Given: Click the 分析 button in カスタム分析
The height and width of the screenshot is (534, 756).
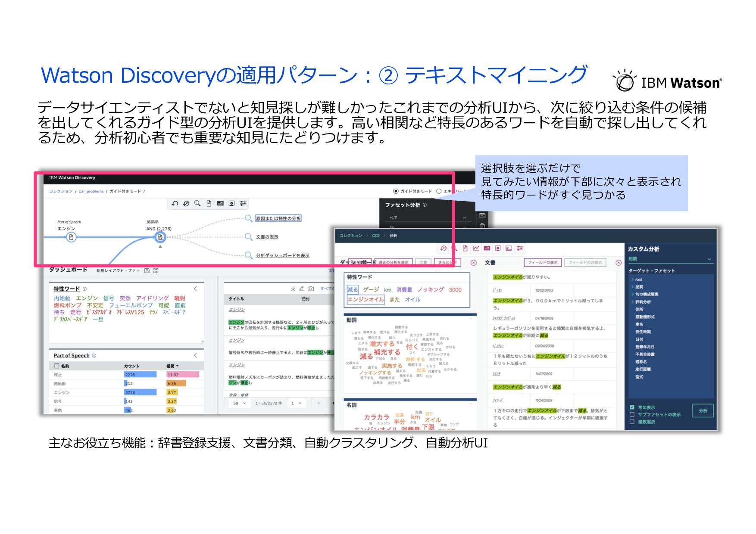Looking at the screenshot, I should [x=703, y=410].
